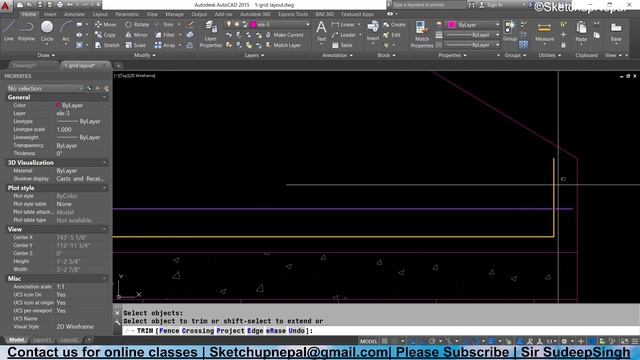Click the Leader annotation tool

(x=344, y=35)
